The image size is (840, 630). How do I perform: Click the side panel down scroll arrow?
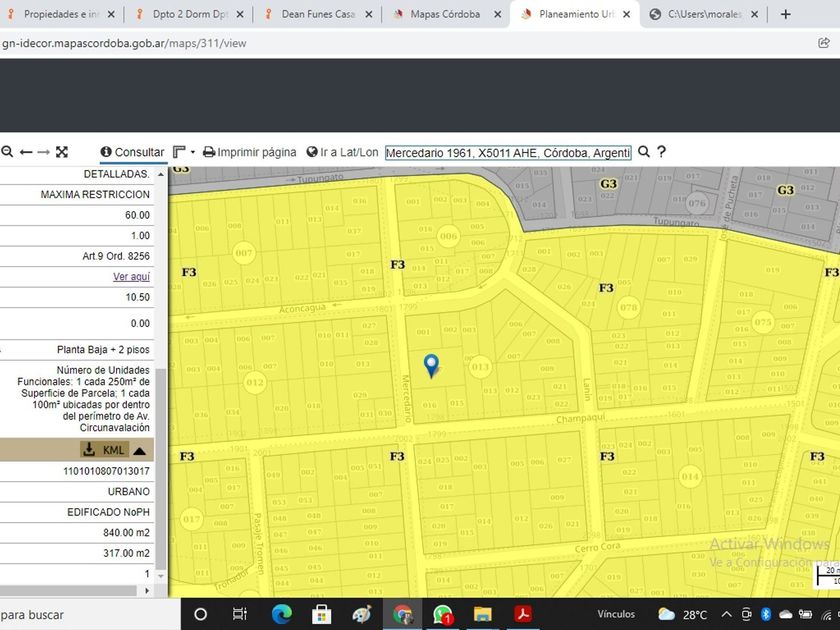pyautogui.click(x=161, y=575)
